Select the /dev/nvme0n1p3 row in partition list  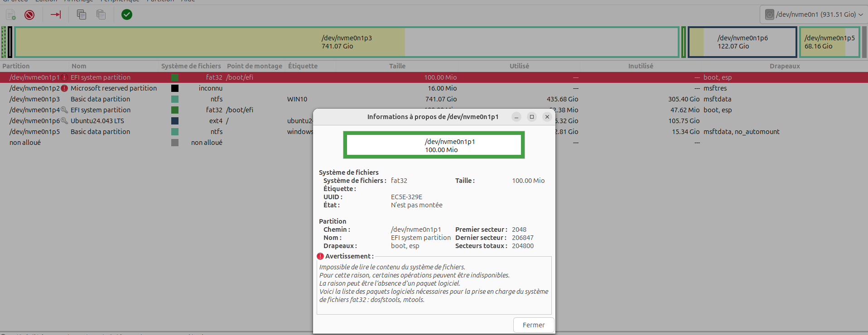[434, 99]
